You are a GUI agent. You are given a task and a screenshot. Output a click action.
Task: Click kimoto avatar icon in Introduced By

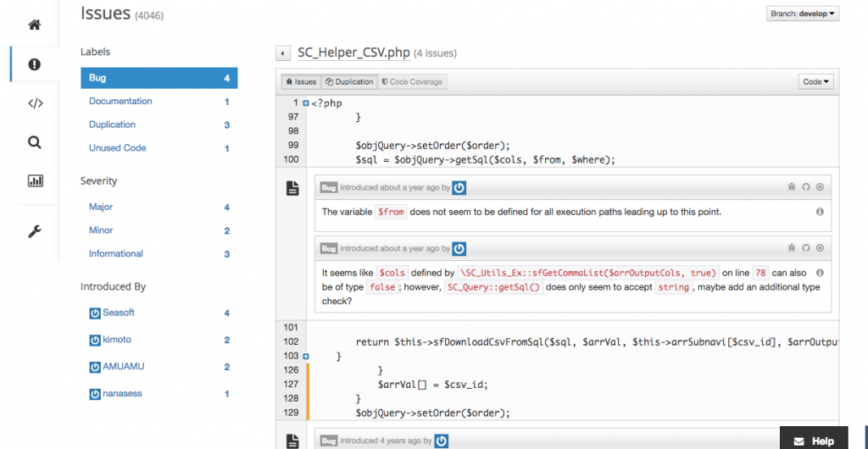tap(95, 340)
